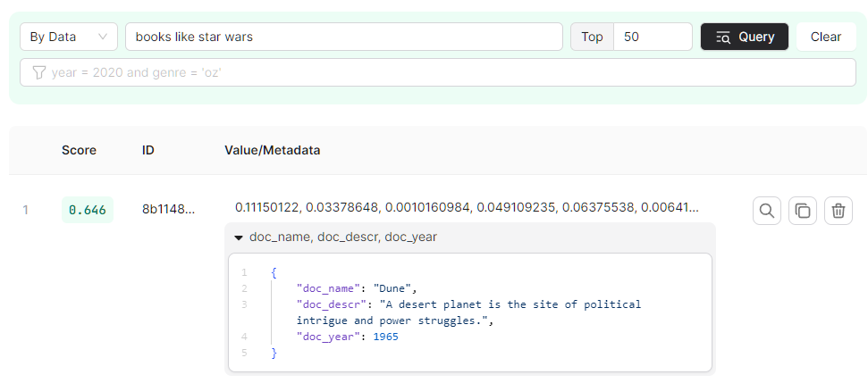868x383 pixels.
Task: Collapse the doc_name, doc_descr, doc_year section
Action: point(239,237)
